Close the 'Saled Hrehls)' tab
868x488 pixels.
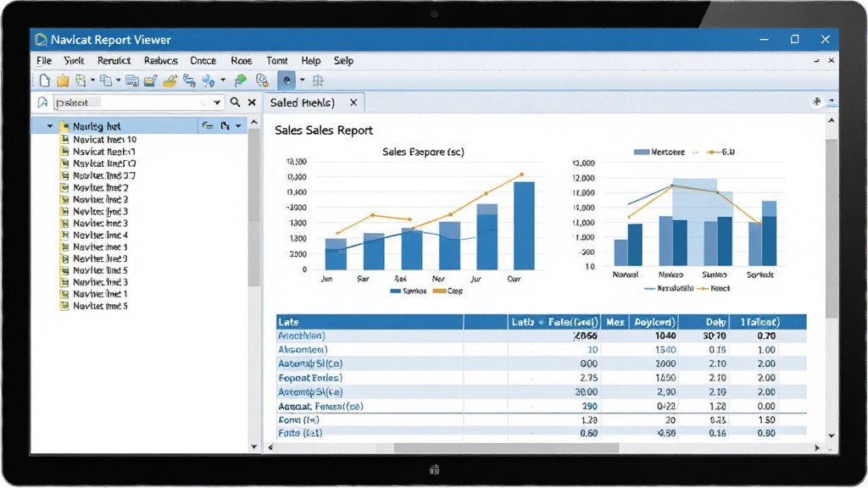click(353, 103)
